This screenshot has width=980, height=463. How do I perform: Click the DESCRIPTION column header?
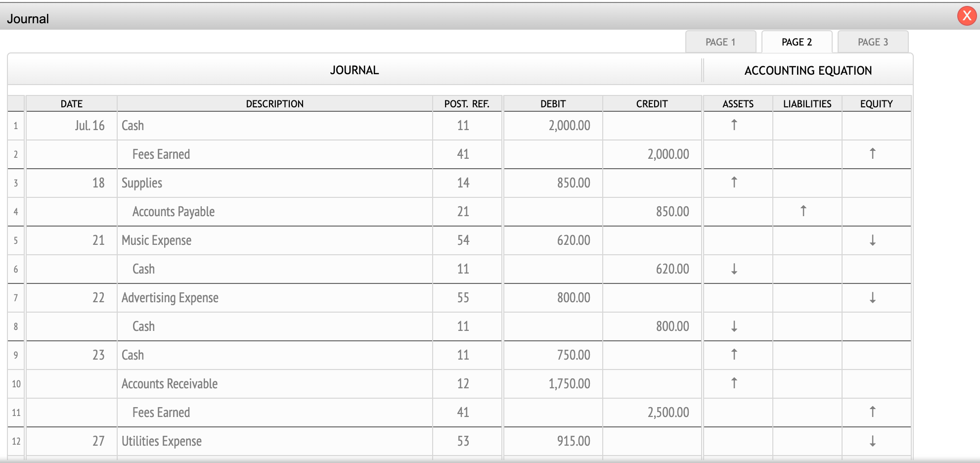tap(275, 103)
